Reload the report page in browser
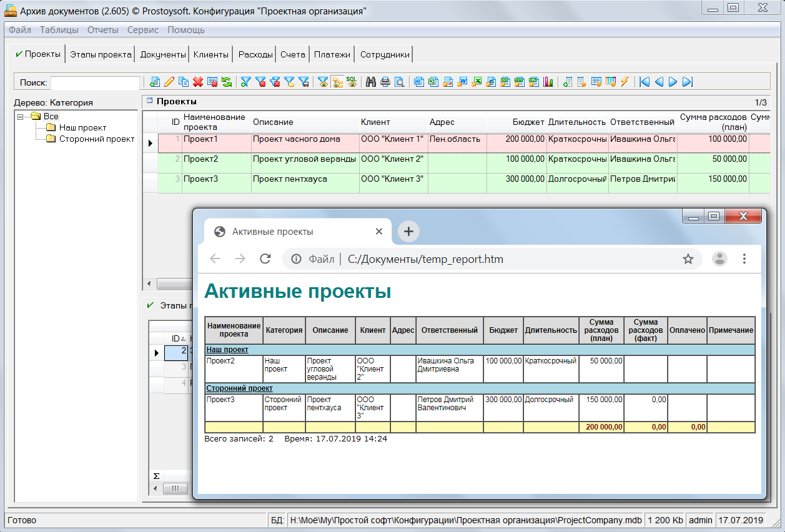This screenshot has width=785, height=532. pyautogui.click(x=265, y=259)
